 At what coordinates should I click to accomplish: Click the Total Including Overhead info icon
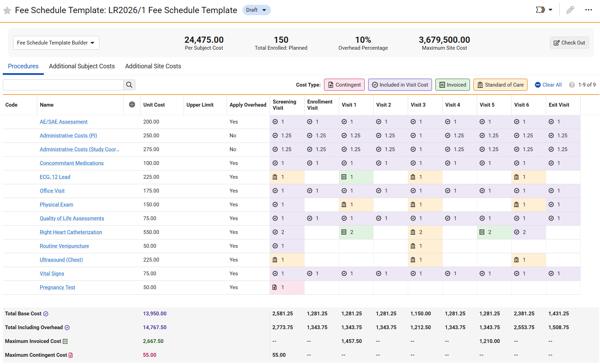coord(67,328)
